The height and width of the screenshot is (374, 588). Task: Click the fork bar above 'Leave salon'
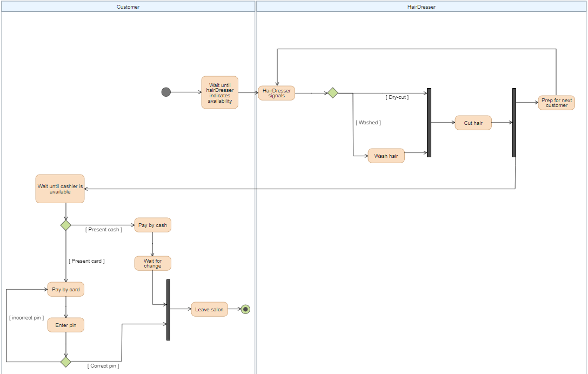(168, 309)
